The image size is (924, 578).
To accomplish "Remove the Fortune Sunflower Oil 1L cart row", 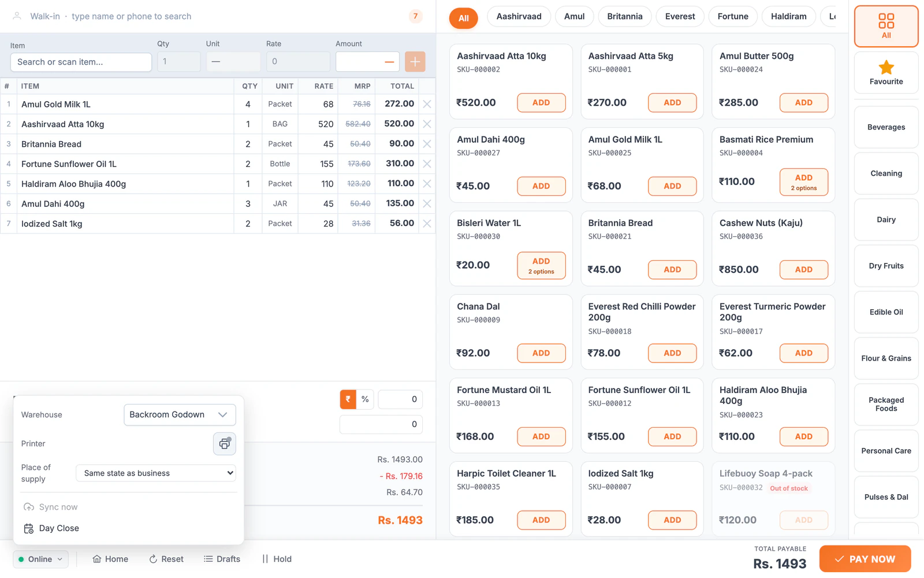I will (x=427, y=164).
